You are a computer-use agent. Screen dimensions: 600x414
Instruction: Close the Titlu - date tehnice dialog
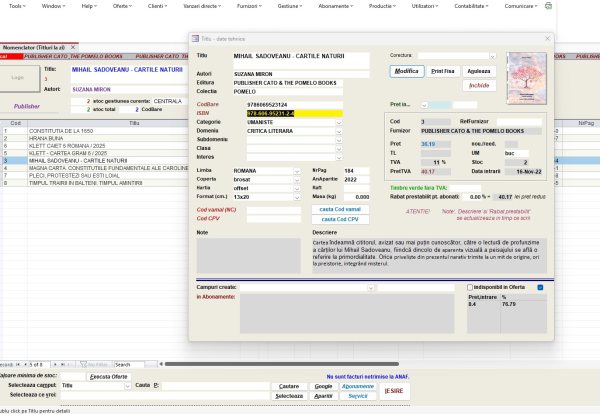[547, 38]
